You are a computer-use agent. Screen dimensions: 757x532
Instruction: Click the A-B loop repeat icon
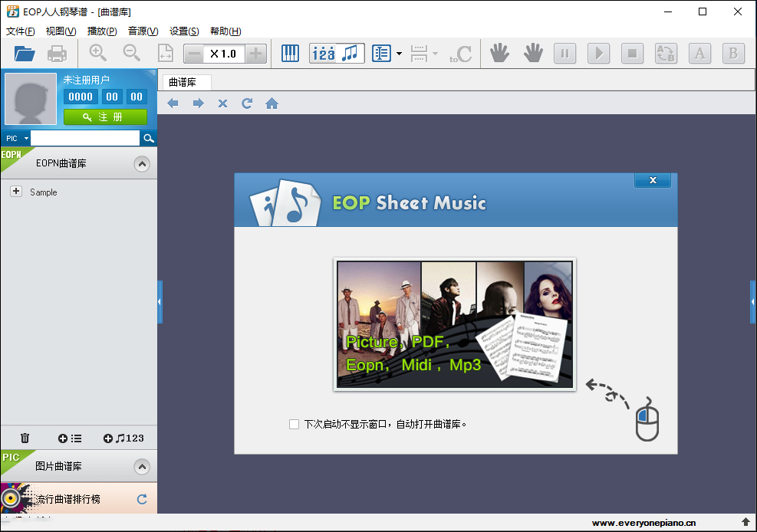pyautogui.click(x=666, y=54)
